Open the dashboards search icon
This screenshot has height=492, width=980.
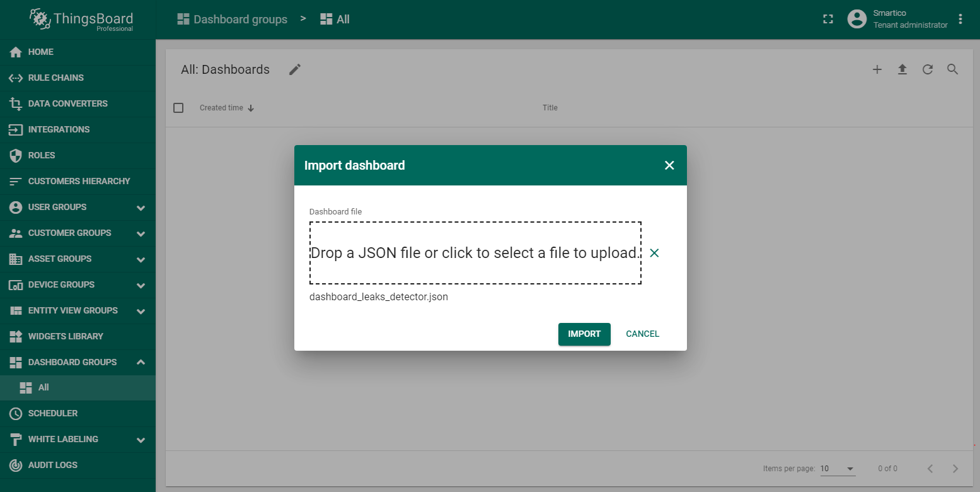click(952, 70)
